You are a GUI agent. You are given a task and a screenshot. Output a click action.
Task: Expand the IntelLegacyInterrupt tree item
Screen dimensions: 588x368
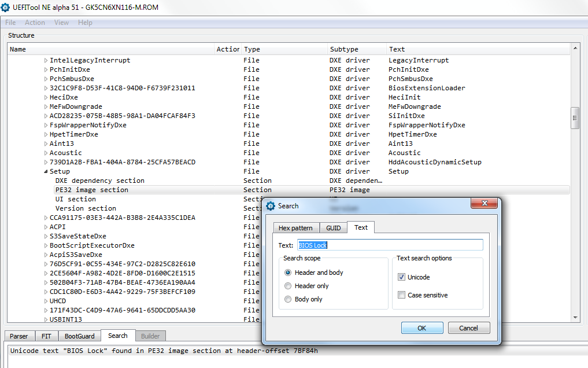[46, 60]
